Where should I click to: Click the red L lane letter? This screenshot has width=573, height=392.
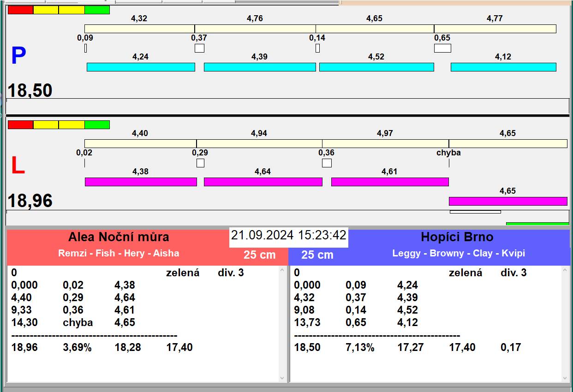pos(18,166)
